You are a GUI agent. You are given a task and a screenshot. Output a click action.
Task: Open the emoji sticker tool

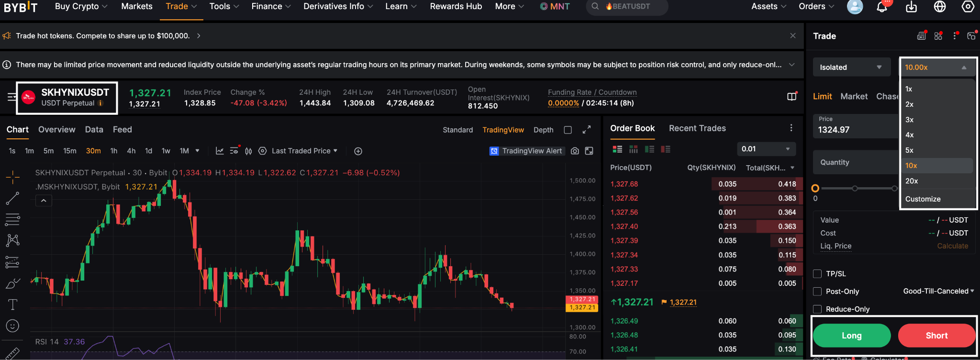[x=13, y=326]
